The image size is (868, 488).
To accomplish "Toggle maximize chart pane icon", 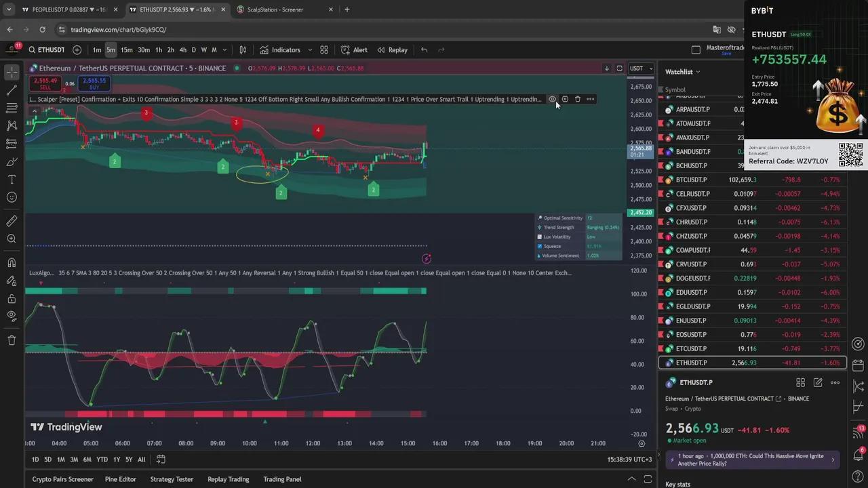I will [619, 68].
